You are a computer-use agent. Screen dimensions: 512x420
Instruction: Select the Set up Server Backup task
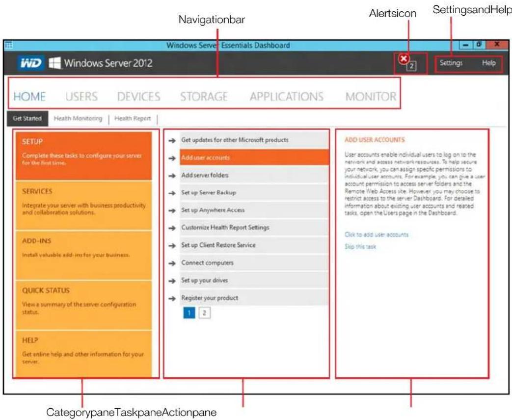(254, 192)
